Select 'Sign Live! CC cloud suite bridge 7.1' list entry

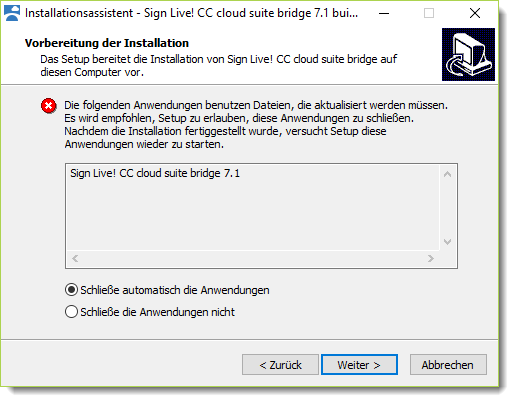(155, 173)
